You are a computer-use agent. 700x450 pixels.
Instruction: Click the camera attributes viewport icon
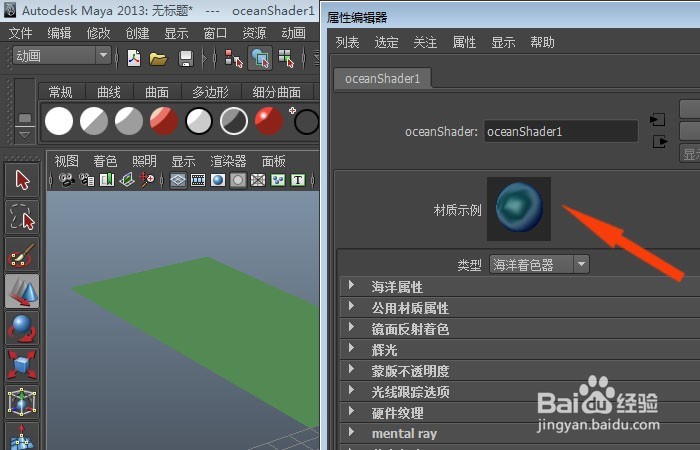click(87, 180)
